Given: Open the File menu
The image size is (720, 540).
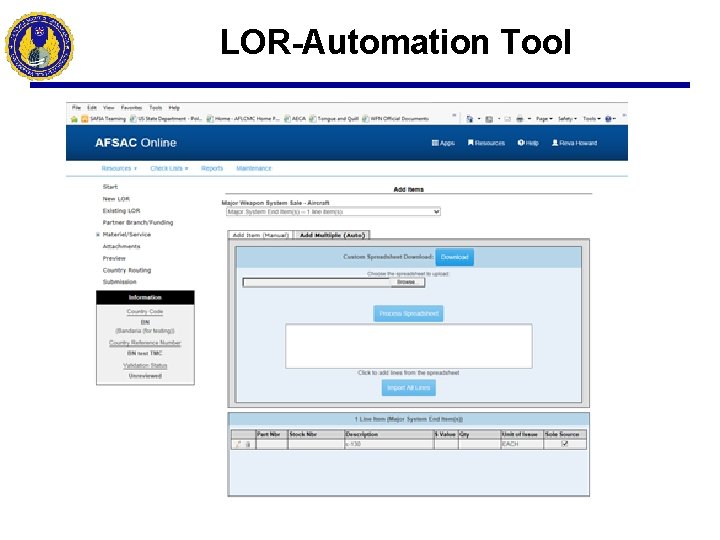Looking at the screenshot, I should 76,108.
